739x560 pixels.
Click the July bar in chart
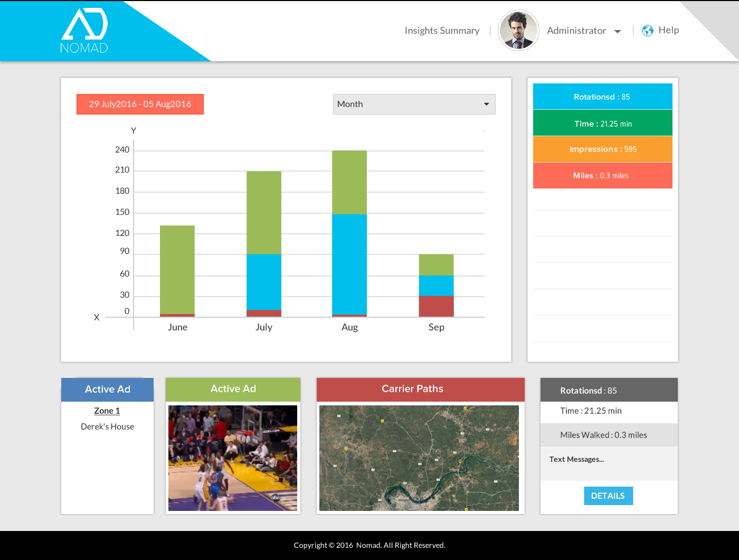pos(264,244)
